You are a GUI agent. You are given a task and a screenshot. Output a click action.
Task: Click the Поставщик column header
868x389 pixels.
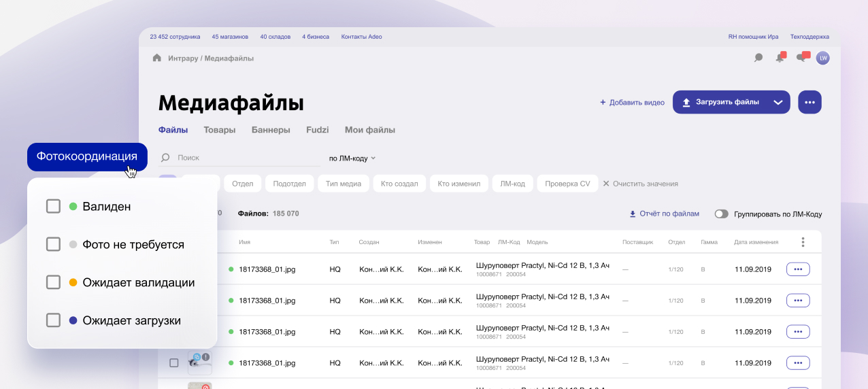click(x=637, y=242)
